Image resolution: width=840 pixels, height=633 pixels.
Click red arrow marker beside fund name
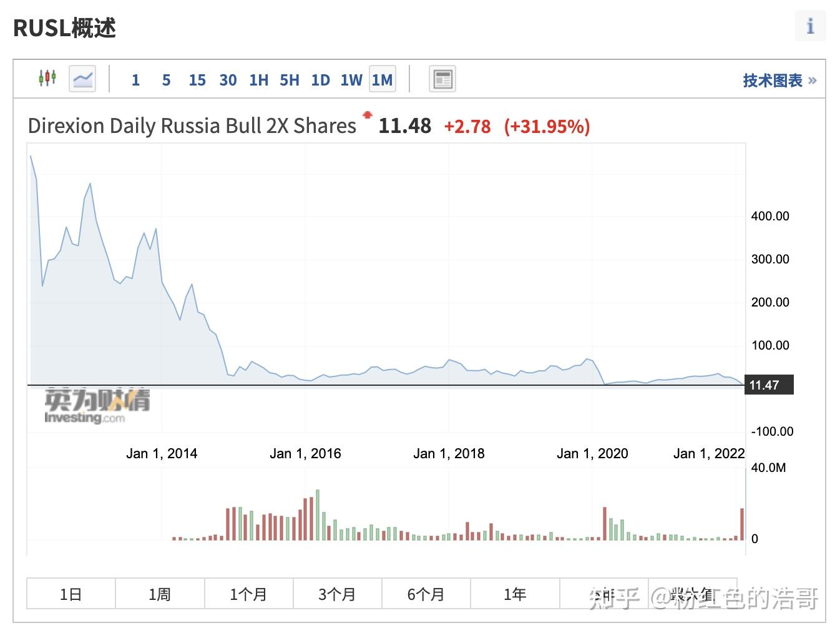(x=368, y=115)
